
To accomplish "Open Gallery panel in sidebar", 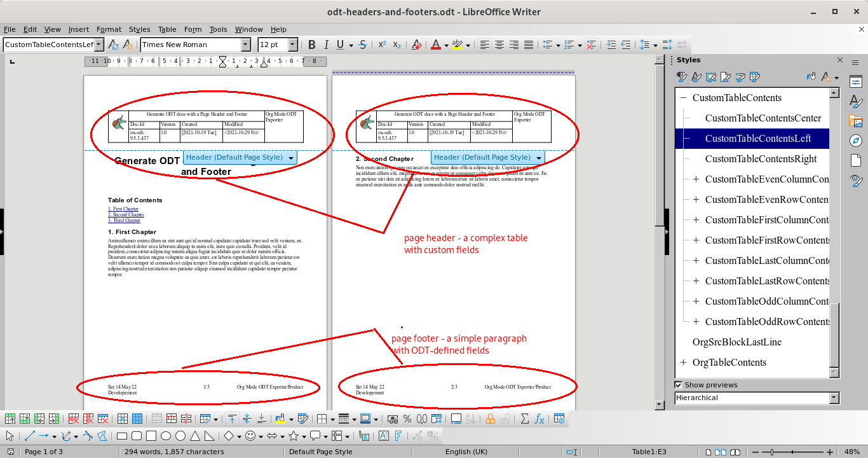I will point(855,121).
